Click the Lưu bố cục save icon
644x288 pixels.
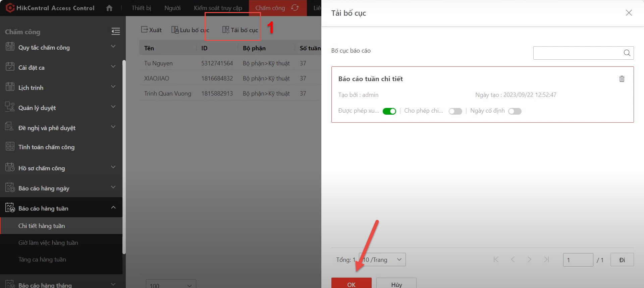175,30
